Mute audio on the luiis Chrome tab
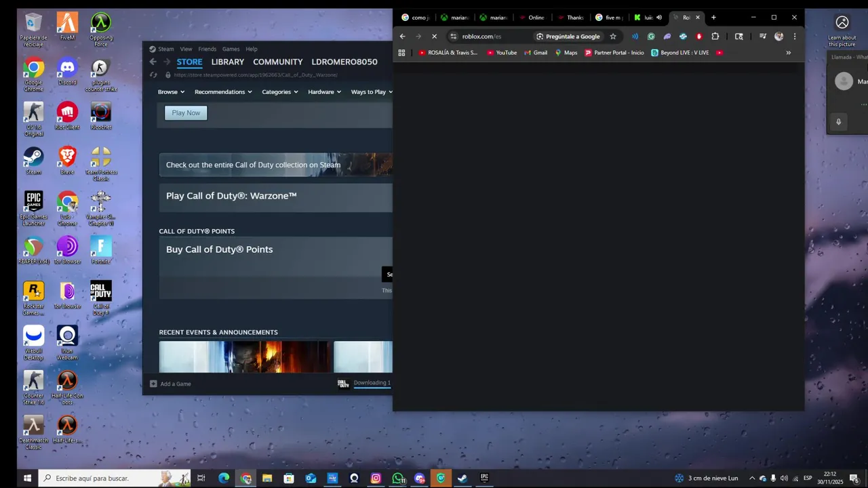The height and width of the screenshot is (488, 868). click(659, 18)
